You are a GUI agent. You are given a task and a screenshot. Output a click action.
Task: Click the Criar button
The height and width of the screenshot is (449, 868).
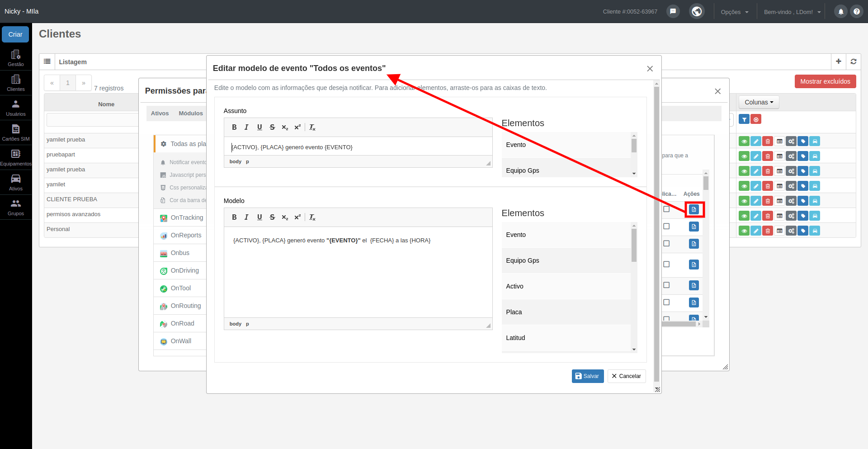15,34
